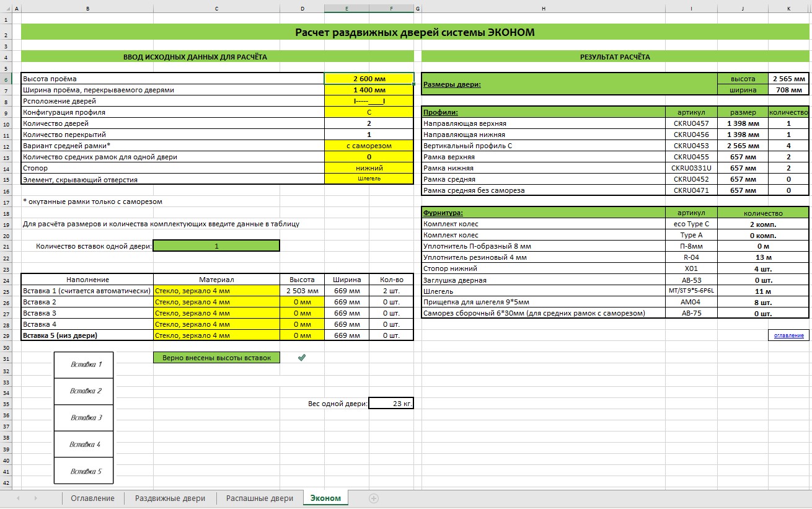The height and width of the screenshot is (509, 812).
Task: Select height cell of Вставка 5 (низ двери)
Action: [x=302, y=335]
